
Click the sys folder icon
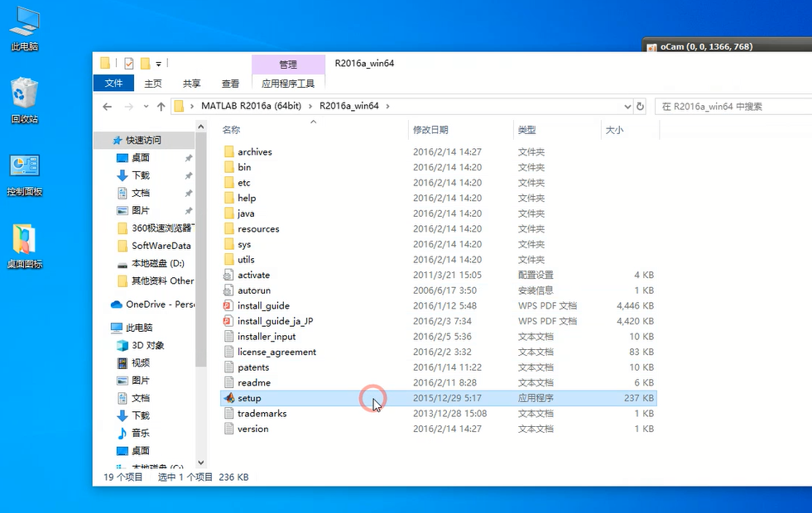point(229,244)
